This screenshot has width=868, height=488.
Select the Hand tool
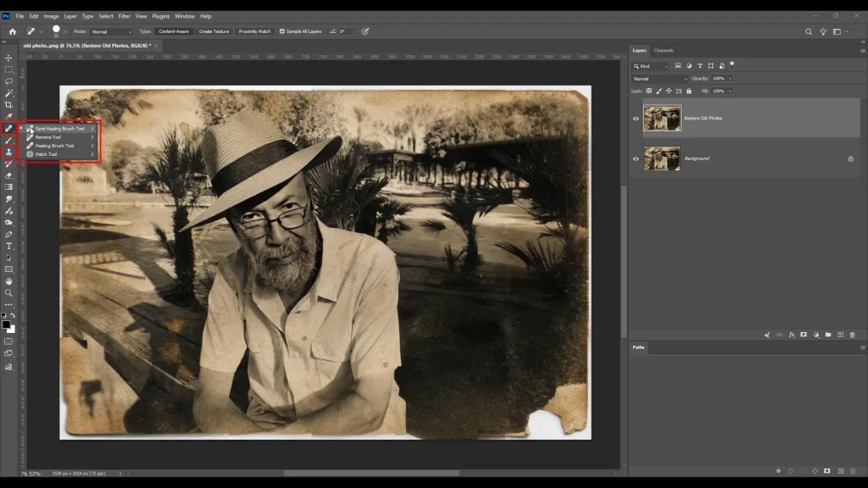[8, 281]
